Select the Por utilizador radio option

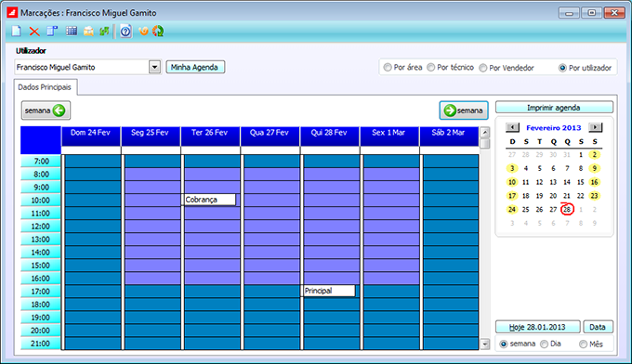562,68
